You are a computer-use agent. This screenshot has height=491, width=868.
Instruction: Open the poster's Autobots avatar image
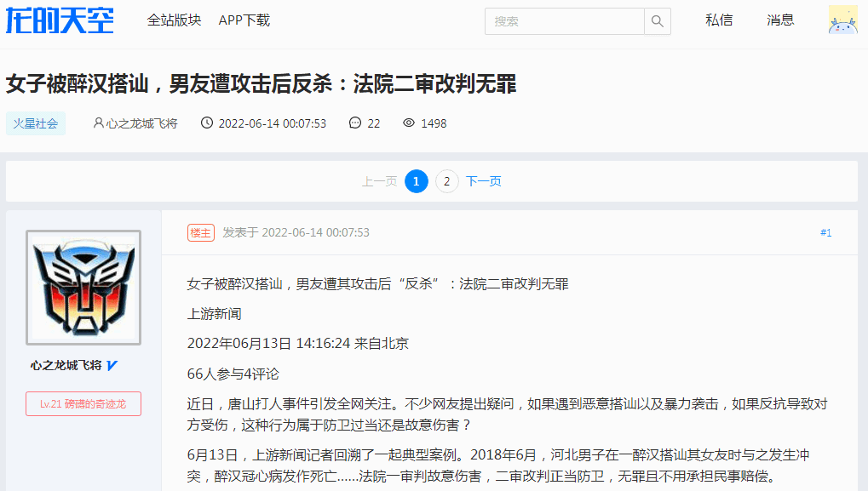coord(83,288)
